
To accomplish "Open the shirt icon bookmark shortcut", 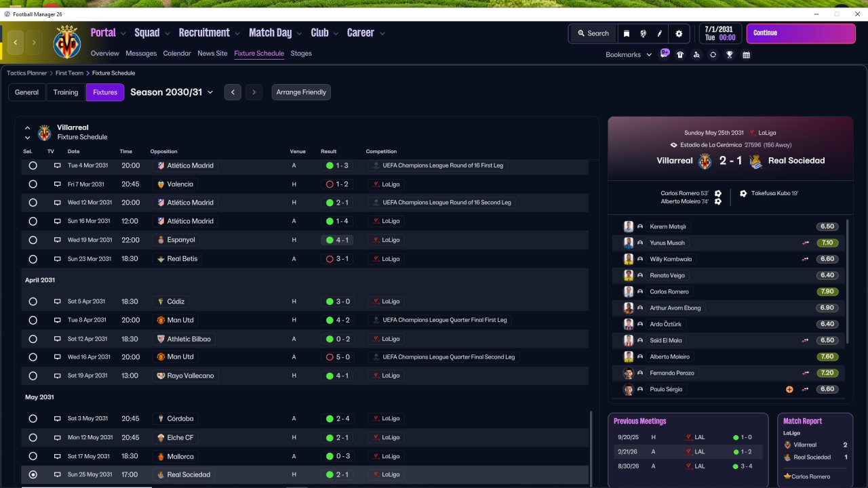I will click(680, 55).
